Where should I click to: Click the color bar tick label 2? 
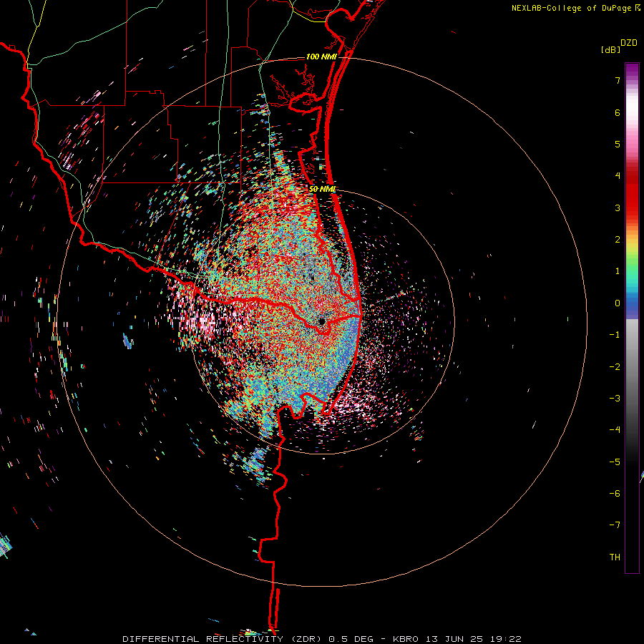coord(618,240)
